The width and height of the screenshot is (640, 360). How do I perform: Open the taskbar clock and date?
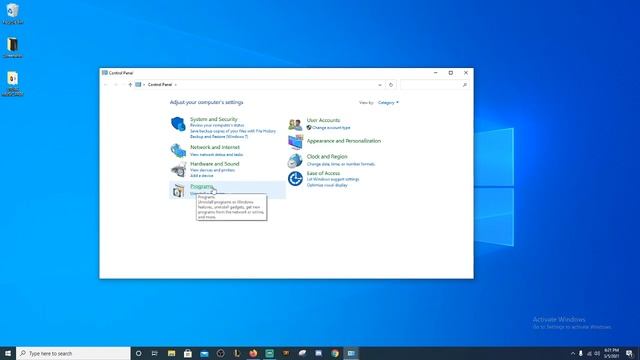coord(611,353)
